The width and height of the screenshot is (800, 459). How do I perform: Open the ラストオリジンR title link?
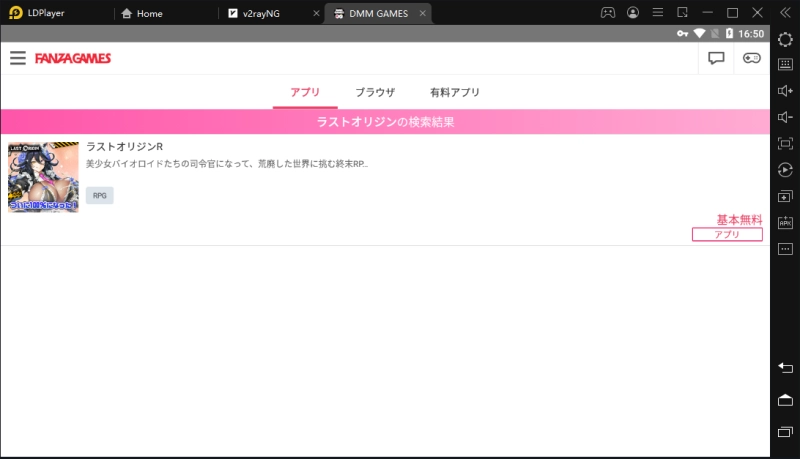click(124, 147)
